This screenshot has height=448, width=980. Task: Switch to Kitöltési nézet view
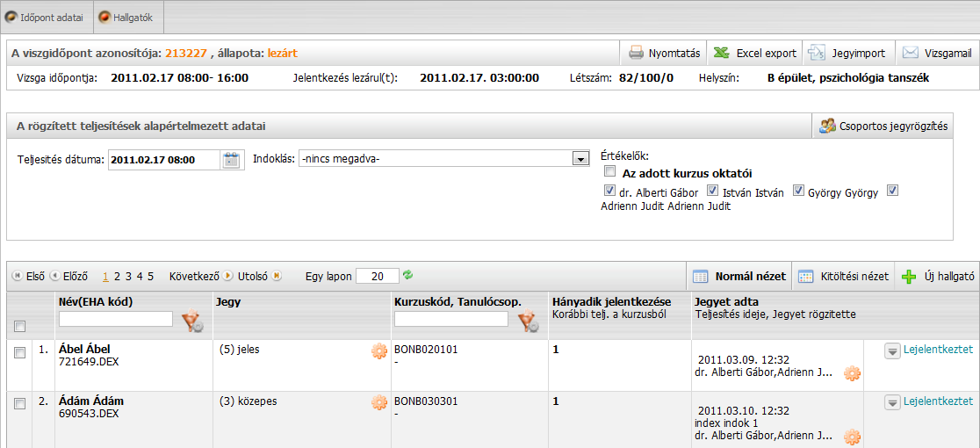coord(843,276)
